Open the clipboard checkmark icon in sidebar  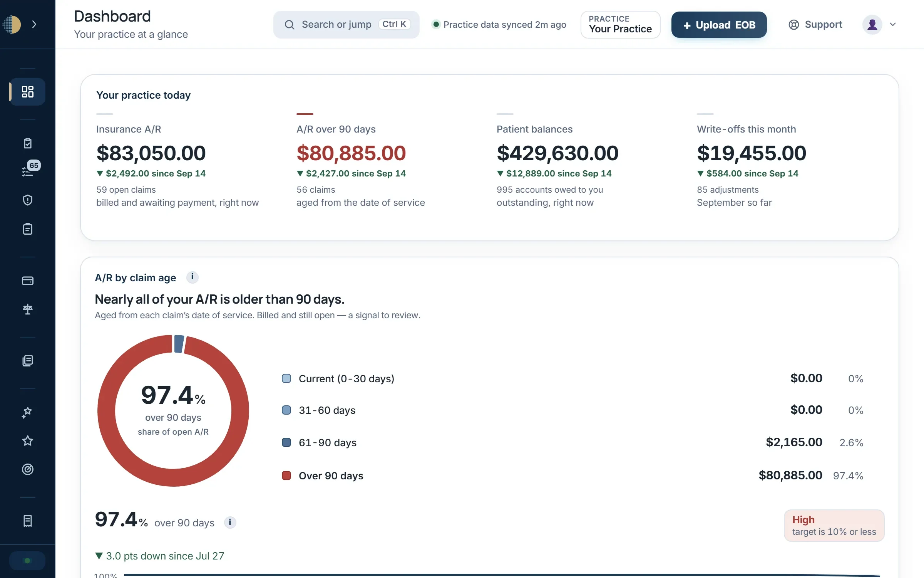pos(27,143)
